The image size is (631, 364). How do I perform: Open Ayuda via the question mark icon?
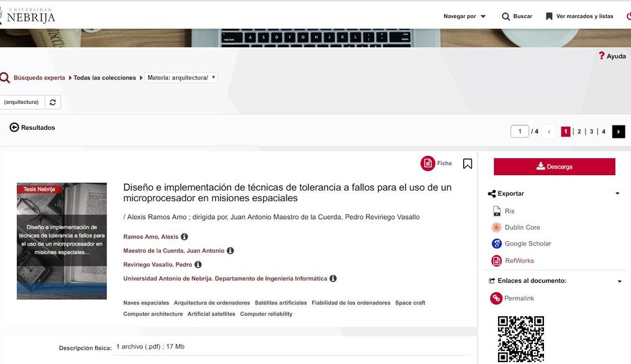click(x=601, y=55)
